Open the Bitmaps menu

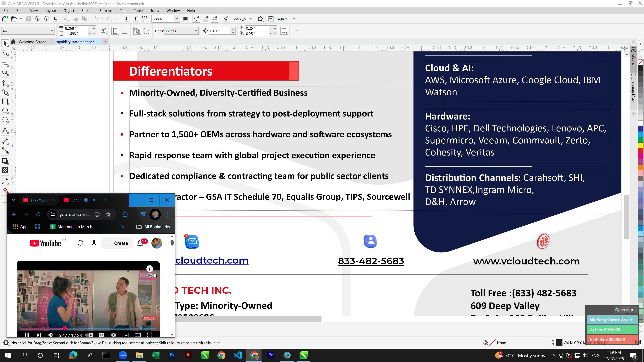click(106, 11)
